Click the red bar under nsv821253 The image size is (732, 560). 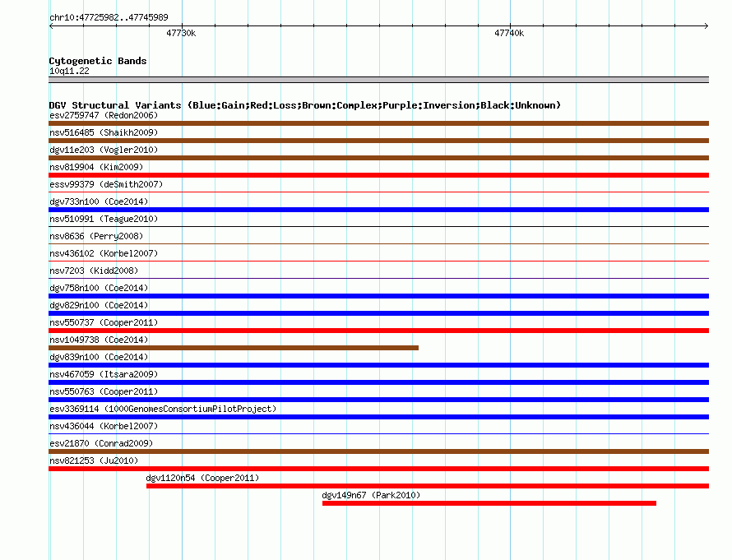coord(378,469)
